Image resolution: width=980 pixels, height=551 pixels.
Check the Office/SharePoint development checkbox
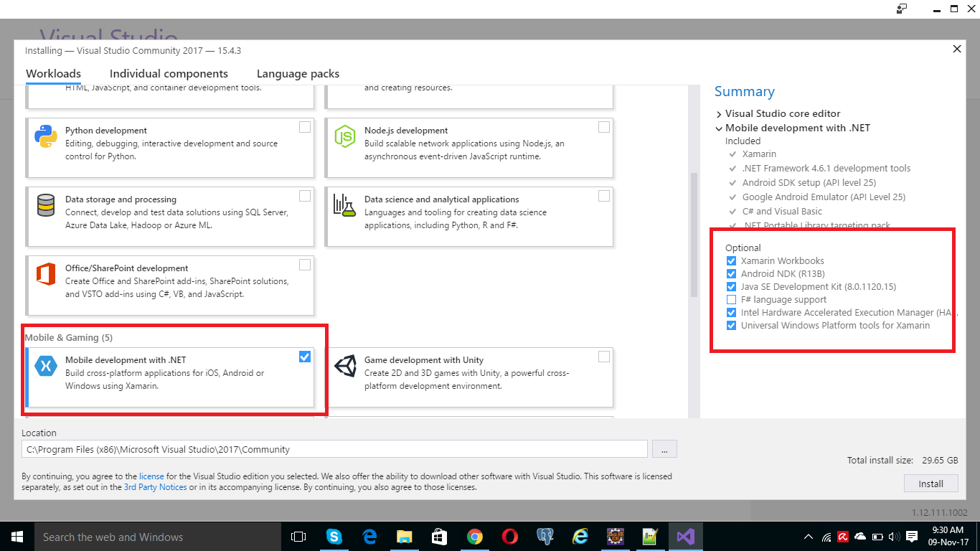(305, 265)
